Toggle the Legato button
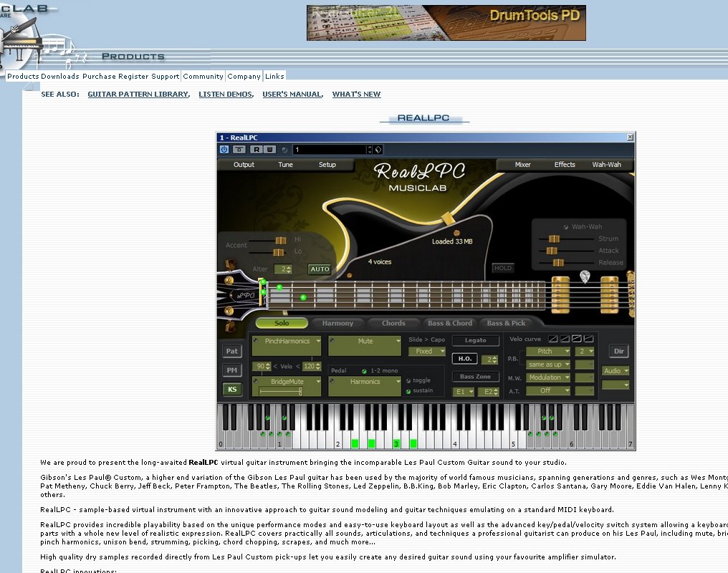 tap(476, 340)
